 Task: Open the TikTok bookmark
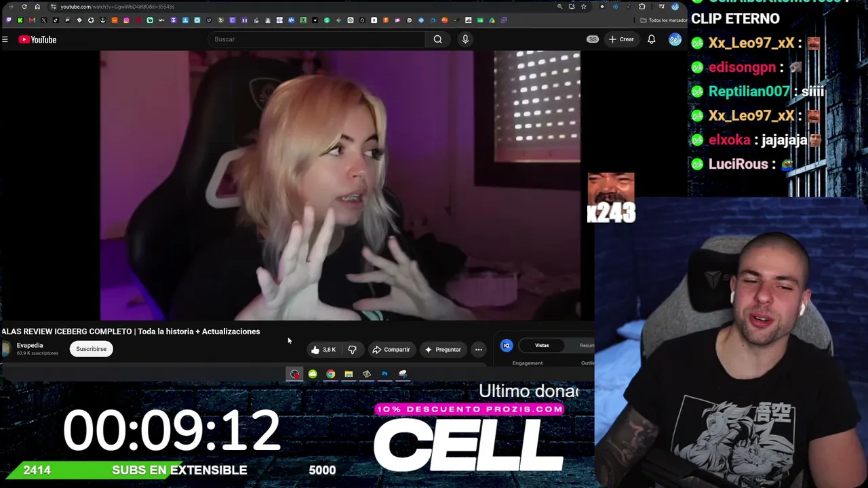click(56, 20)
